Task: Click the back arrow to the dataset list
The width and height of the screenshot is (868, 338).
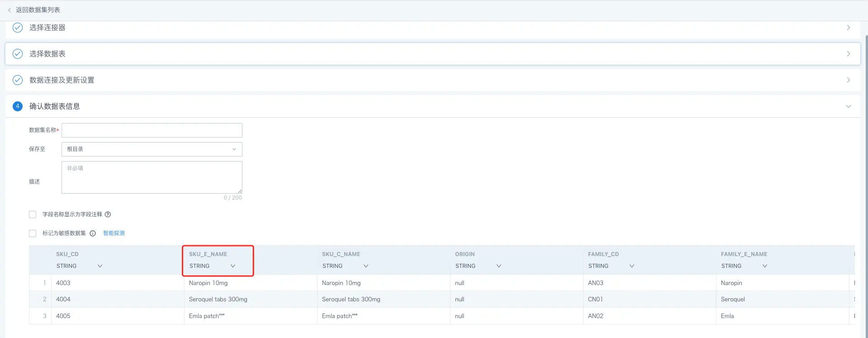Action: 9,10
